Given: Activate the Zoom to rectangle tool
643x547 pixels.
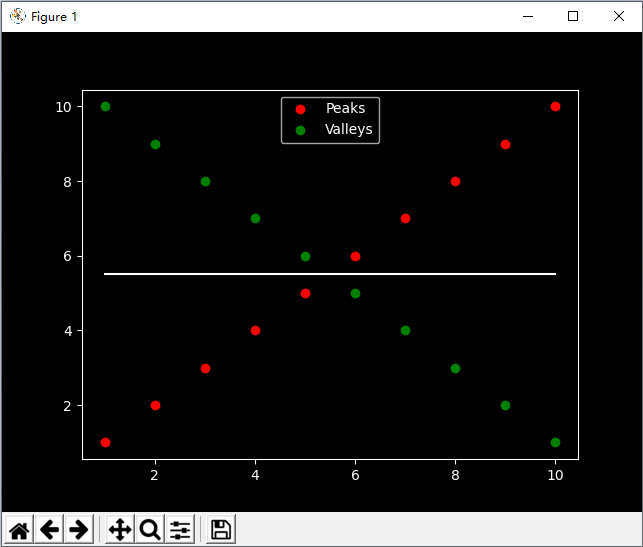Looking at the screenshot, I should click(150, 529).
